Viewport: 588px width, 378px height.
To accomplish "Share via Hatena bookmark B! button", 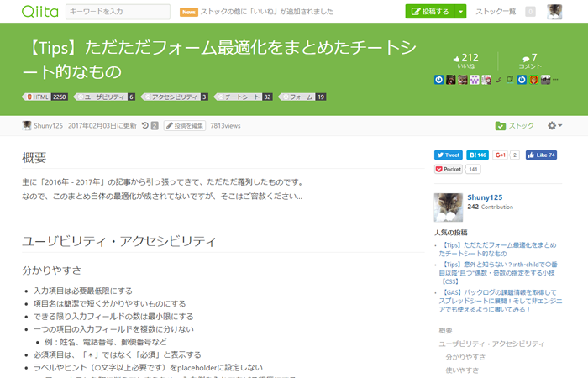I will coord(478,155).
